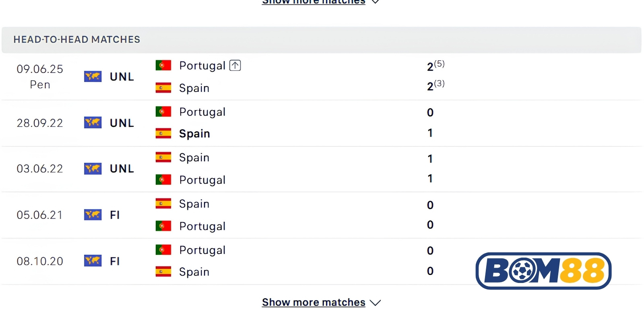Image resolution: width=644 pixels, height=322 pixels.
Task: Click the Spain flag in 28.09.22 match
Action: tap(163, 133)
